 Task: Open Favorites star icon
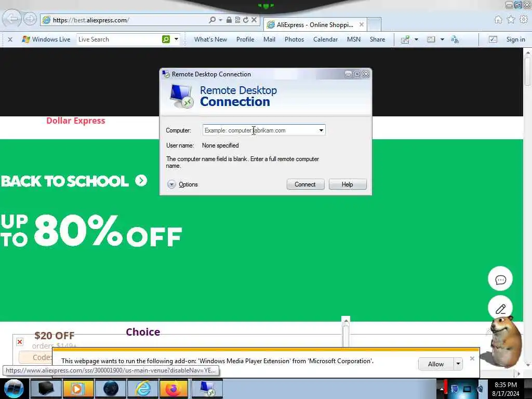coord(511,20)
